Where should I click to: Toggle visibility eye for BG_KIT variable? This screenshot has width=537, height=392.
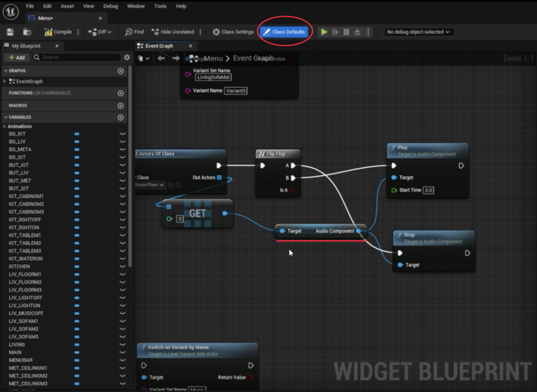click(122, 134)
